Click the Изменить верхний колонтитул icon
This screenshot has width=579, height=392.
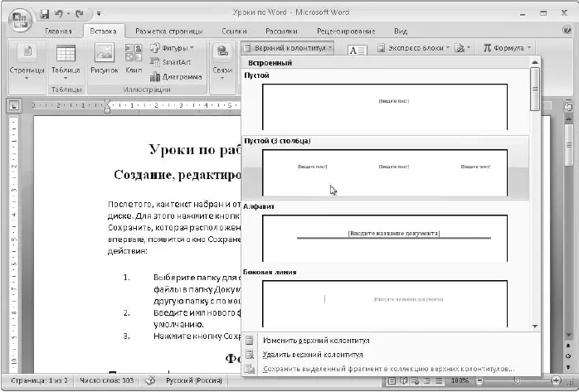[x=250, y=340]
